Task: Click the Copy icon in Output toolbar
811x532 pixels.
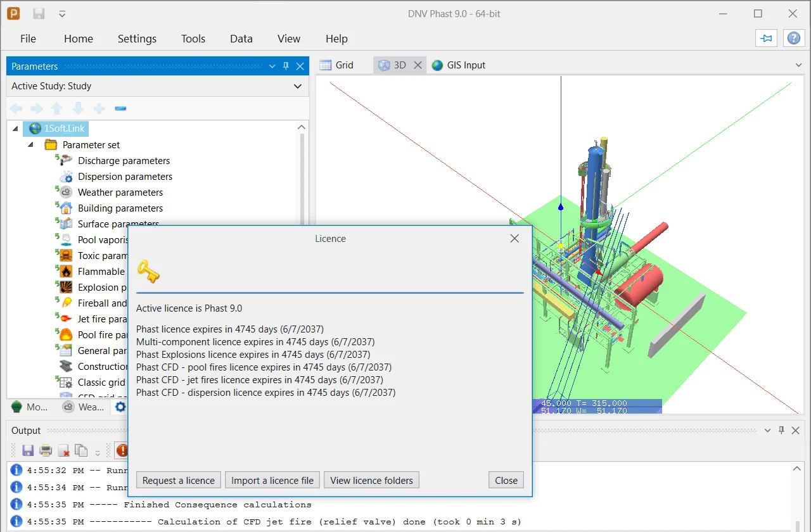Action: click(x=81, y=450)
